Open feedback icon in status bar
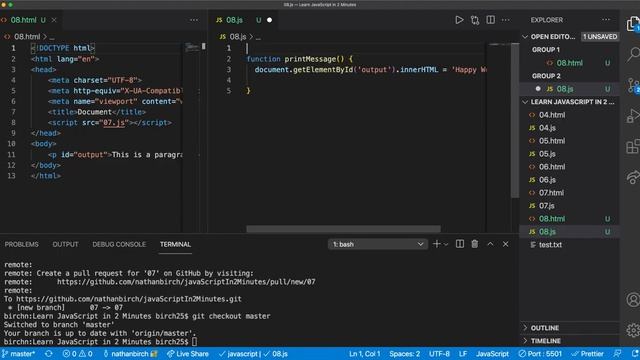 (x=618, y=354)
